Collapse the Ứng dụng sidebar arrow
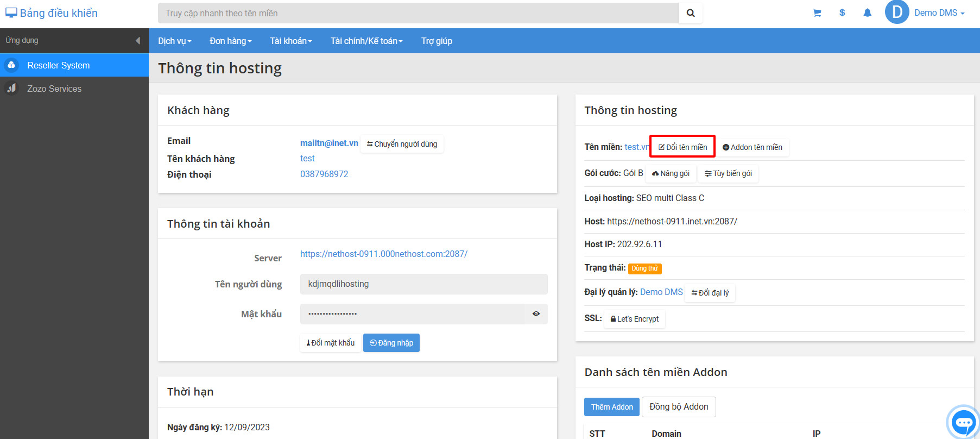The height and width of the screenshot is (439, 980). (x=137, y=41)
